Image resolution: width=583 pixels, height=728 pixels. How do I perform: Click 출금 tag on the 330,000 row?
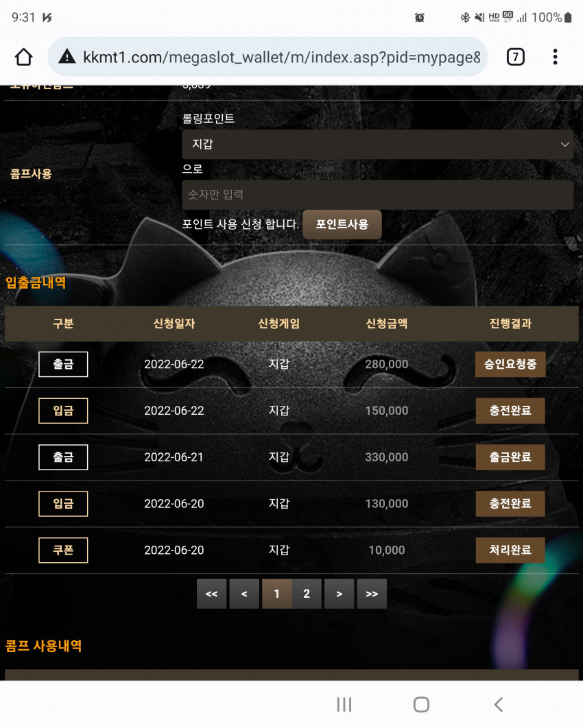63,457
